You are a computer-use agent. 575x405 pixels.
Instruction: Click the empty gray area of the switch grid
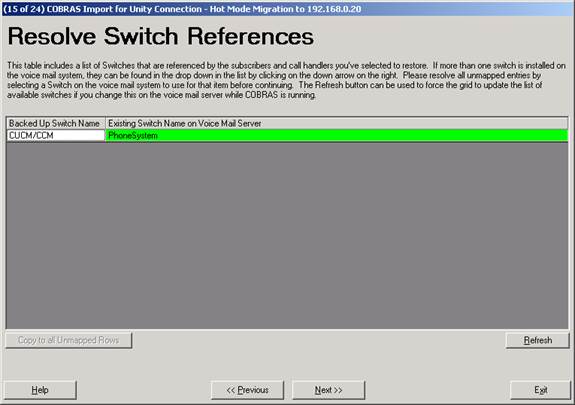[287, 235]
